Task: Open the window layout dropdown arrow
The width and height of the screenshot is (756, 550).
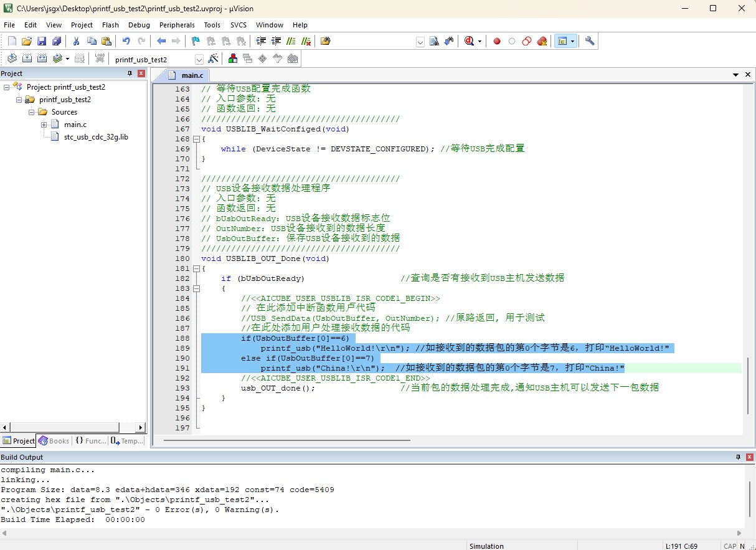Action: click(572, 41)
